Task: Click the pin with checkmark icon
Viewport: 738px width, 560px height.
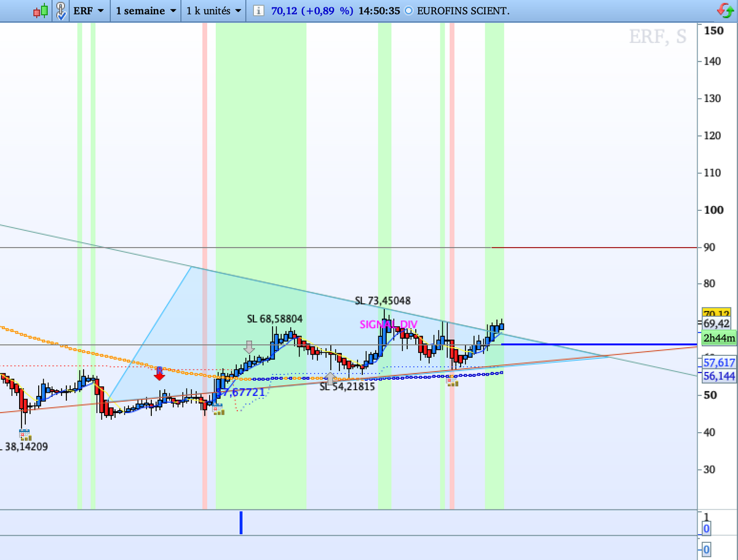Action: coord(60,10)
